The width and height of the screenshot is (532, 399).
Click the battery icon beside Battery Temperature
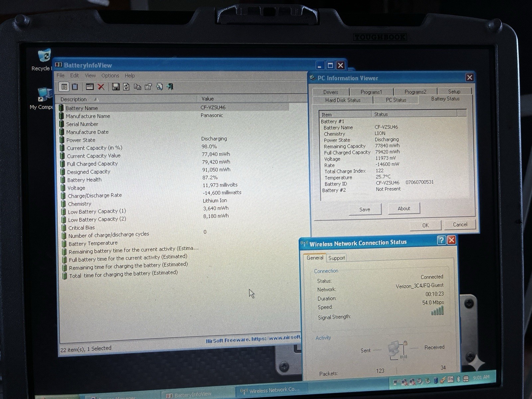coord(64,244)
